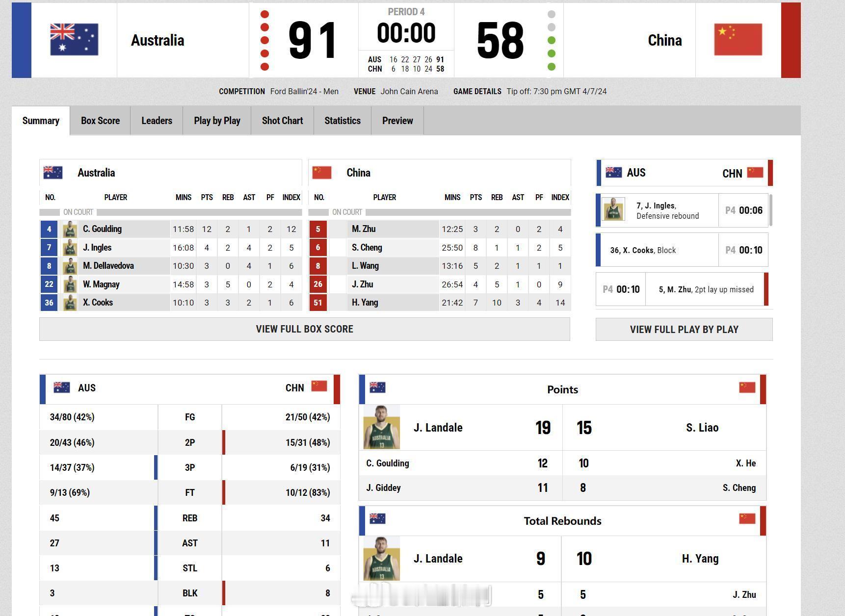Image resolution: width=845 pixels, height=616 pixels.
Task: Click the China flag above the China box score
Action: point(322,173)
